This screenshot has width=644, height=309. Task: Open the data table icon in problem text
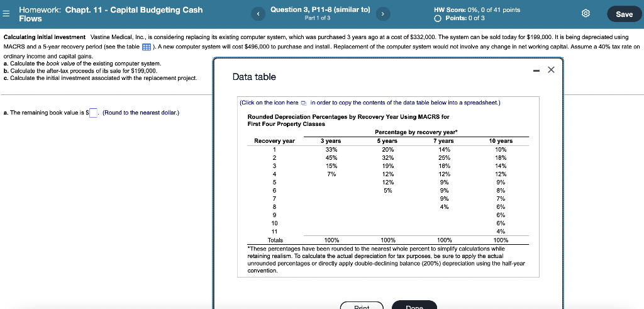click(x=147, y=47)
